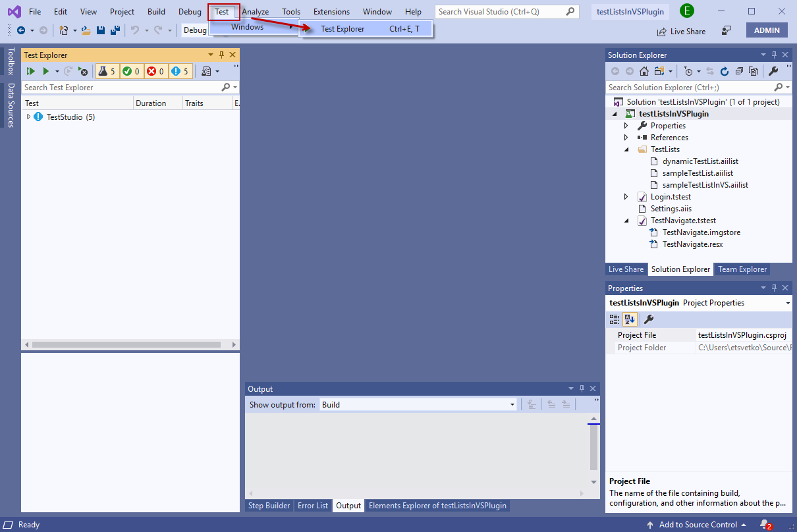Toggle the failed tests filter
Image resolution: width=797 pixels, height=532 pixels.
156,71
